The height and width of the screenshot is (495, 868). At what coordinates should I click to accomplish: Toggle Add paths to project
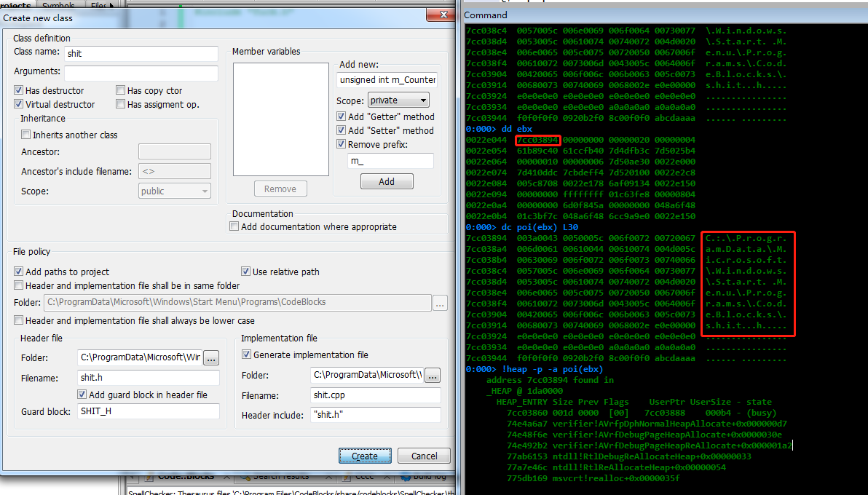(x=19, y=272)
